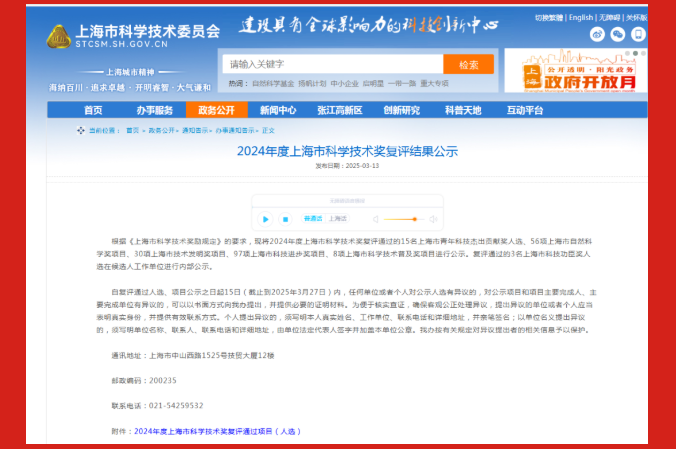Click the volume-down speaker icon

374,218
